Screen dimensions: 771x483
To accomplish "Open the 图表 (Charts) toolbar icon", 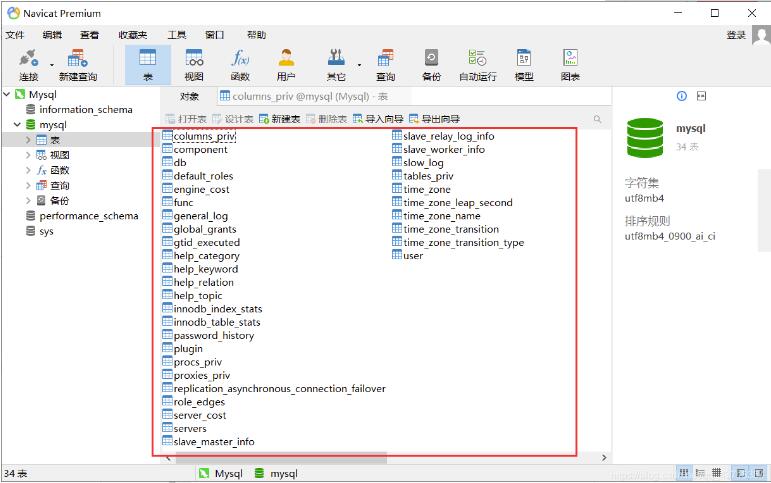I will 570,64.
